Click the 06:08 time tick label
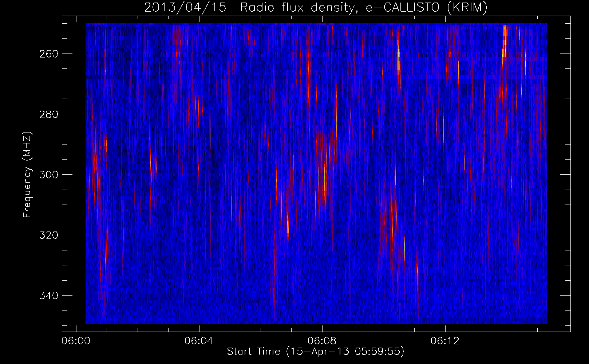 click(322, 341)
